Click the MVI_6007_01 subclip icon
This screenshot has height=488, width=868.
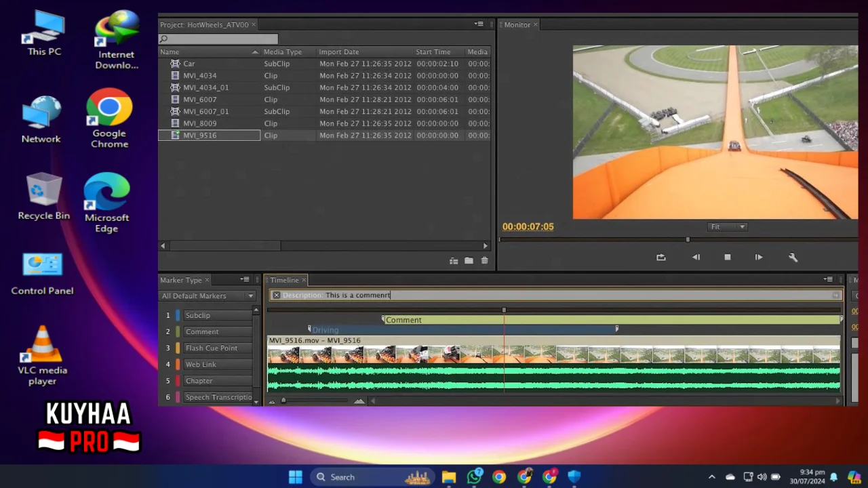[x=175, y=111]
